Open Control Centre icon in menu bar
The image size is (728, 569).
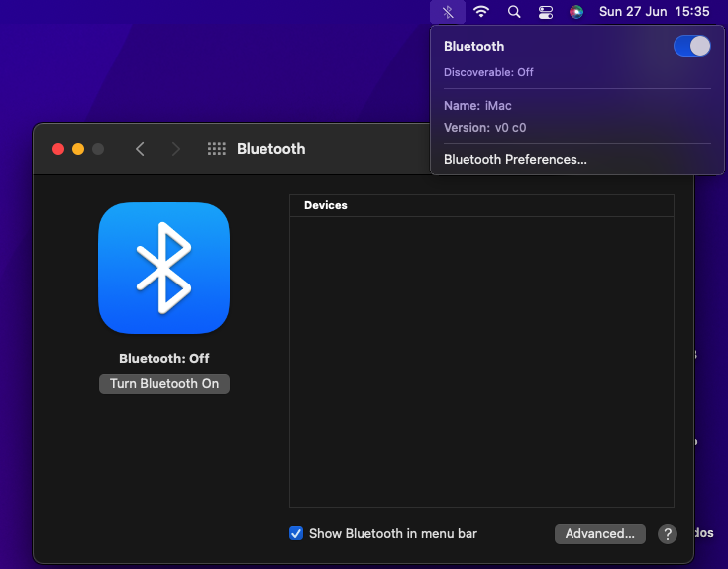pyautogui.click(x=545, y=12)
